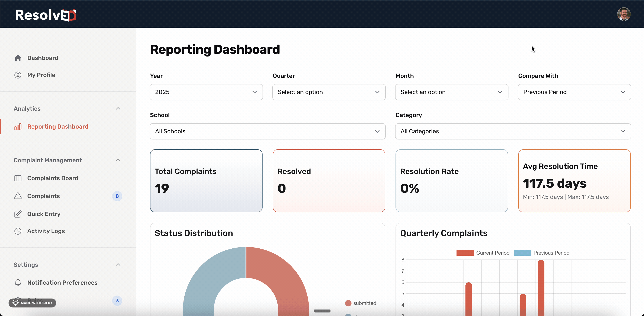Screen dimensions: 644x316
Task: Click the Quick Entry pencil icon
Action: tap(18, 214)
